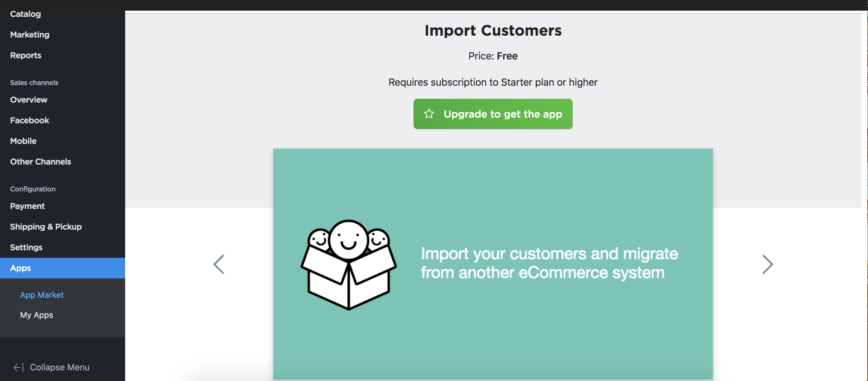Open the Mobile sales channel

click(x=23, y=141)
